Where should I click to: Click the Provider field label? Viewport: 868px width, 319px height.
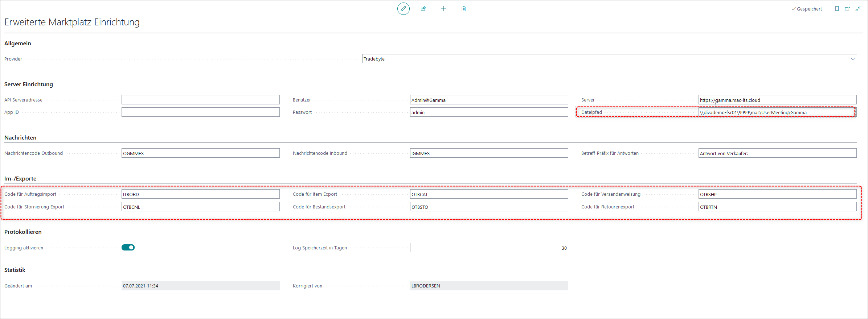click(13, 59)
